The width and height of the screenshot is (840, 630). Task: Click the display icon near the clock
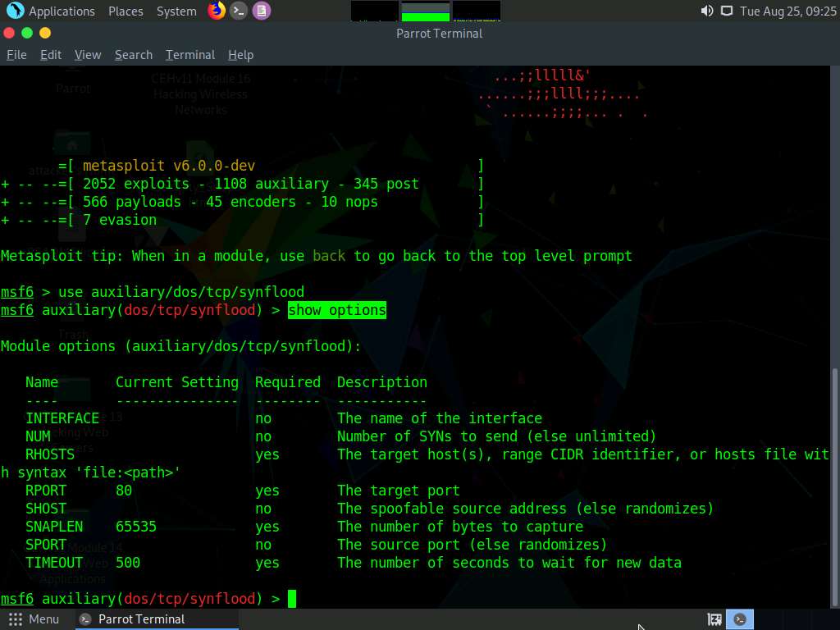727,11
